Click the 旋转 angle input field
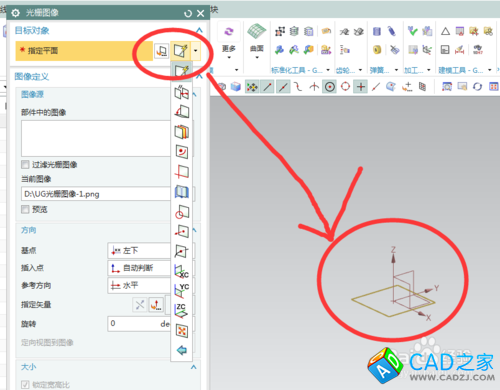Viewport: 500px width, 390px height. coord(139,324)
